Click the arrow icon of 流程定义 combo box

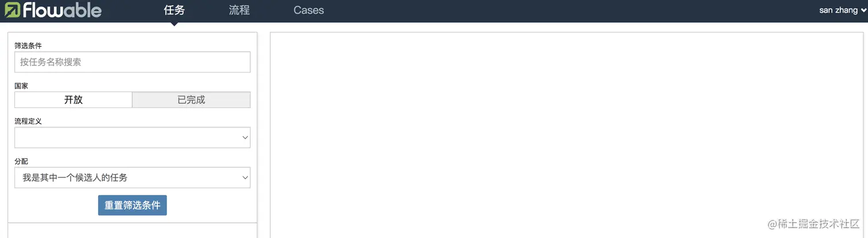[245, 138]
